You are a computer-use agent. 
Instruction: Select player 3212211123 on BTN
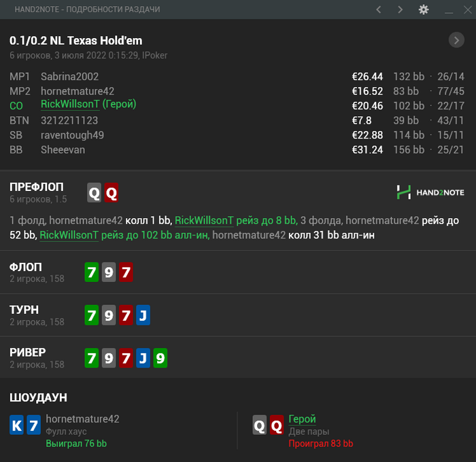point(69,120)
